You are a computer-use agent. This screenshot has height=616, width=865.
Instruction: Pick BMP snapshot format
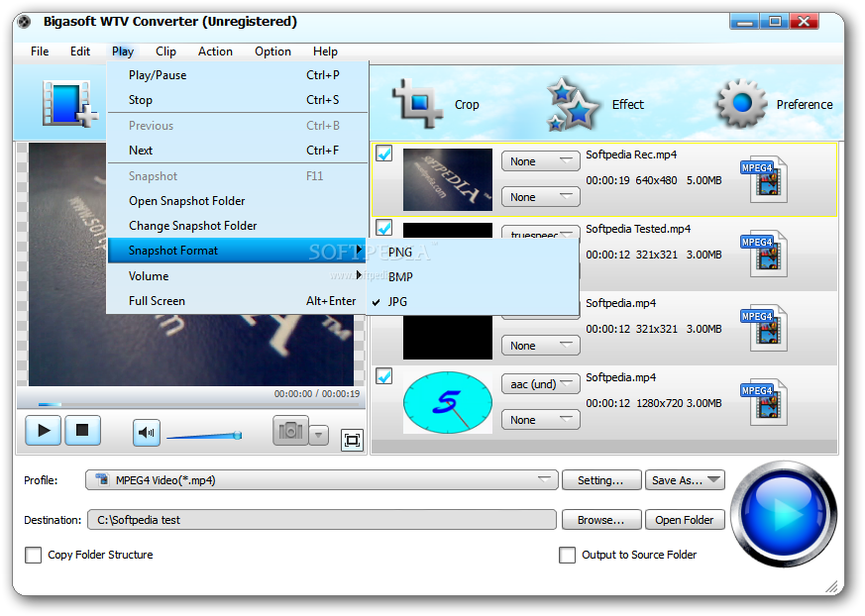click(473, 277)
